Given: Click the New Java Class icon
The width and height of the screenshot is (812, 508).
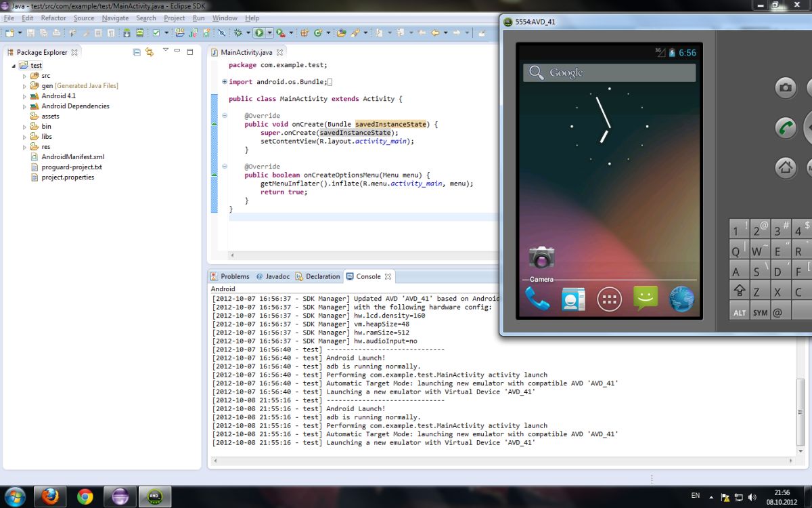Looking at the screenshot, I should click(x=317, y=33).
